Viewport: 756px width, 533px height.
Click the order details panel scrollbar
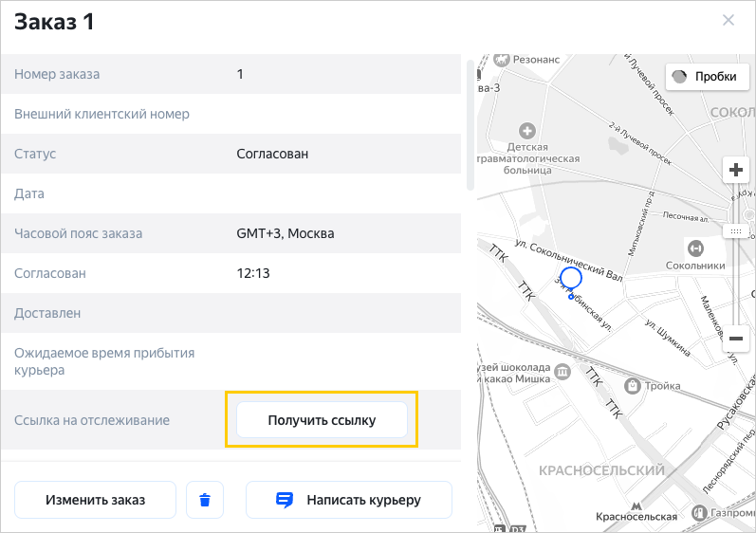[470, 123]
